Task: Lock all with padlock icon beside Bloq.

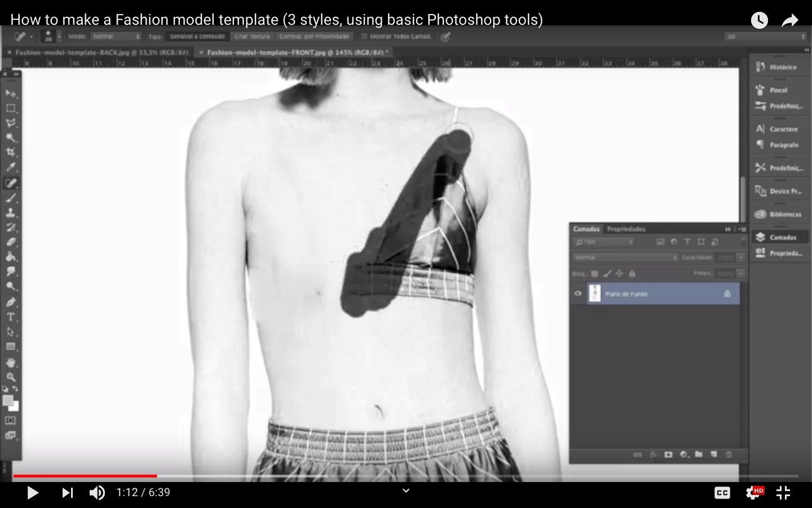Action: coord(632,274)
